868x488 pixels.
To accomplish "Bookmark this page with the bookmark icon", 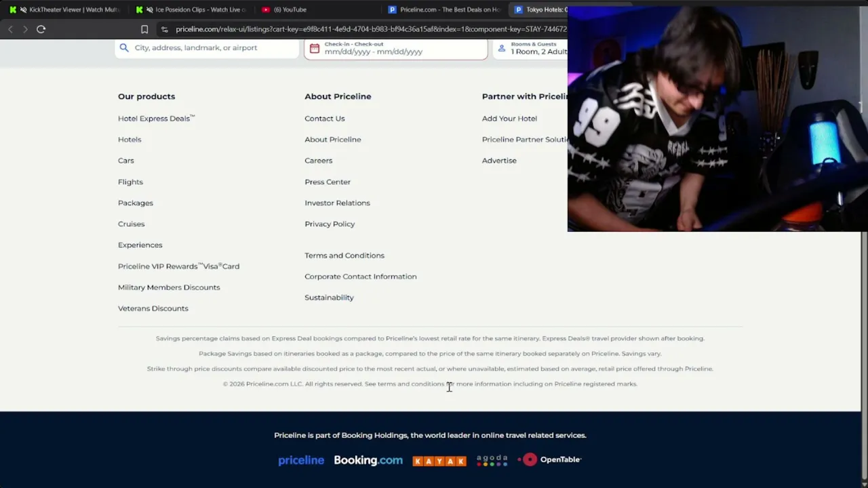I will point(144,29).
